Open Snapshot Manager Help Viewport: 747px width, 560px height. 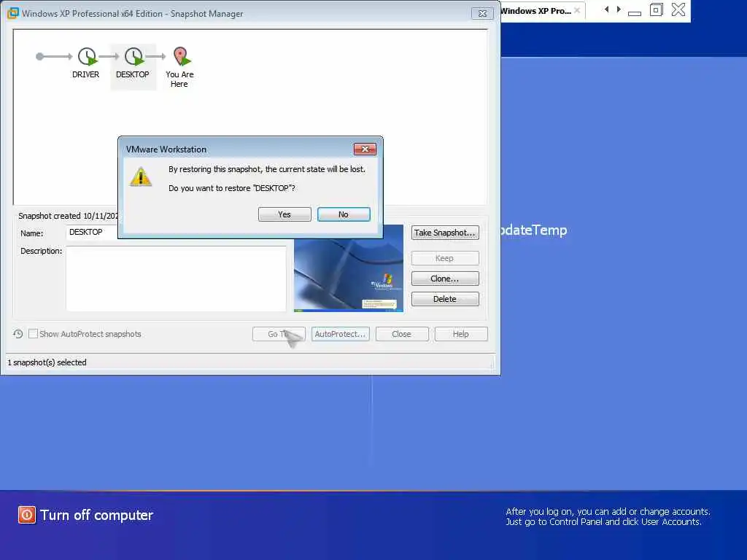tap(461, 334)
